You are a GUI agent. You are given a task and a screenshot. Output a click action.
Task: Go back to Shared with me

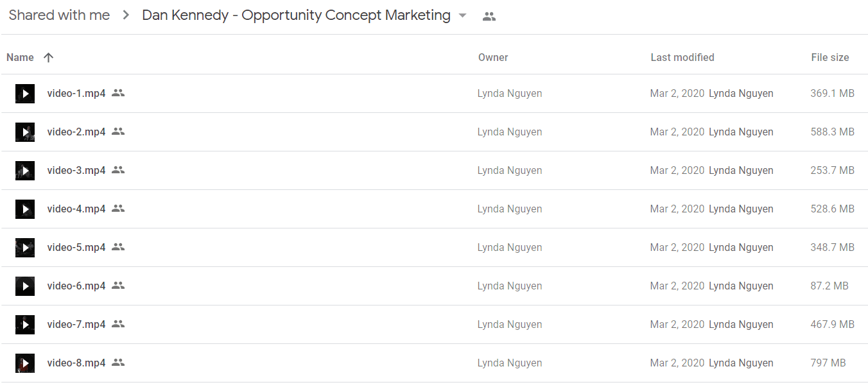(59, 15)
